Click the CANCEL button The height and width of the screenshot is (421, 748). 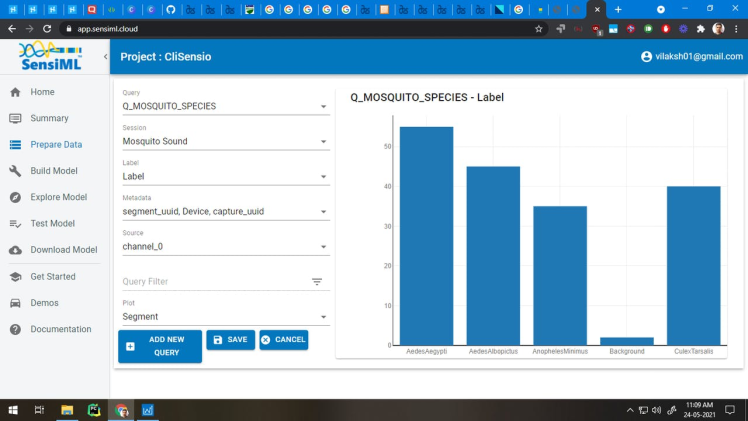284,339
